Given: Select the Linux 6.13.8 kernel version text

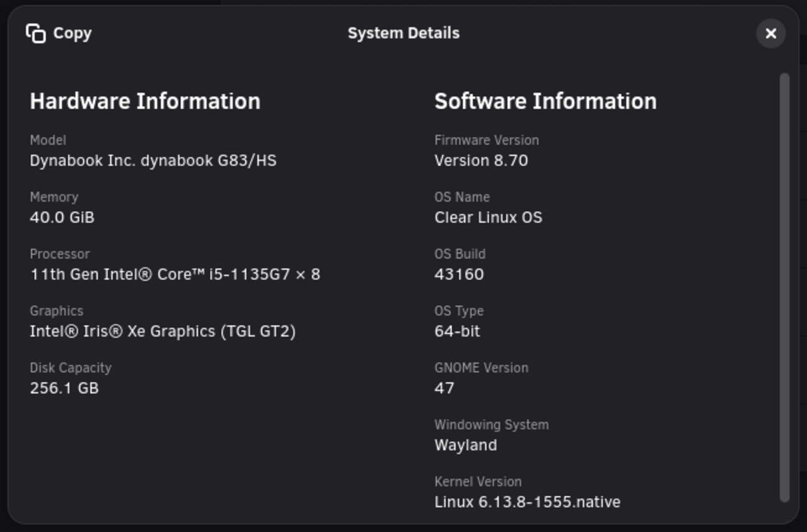Looking at the screenshot, I should 527,502.
